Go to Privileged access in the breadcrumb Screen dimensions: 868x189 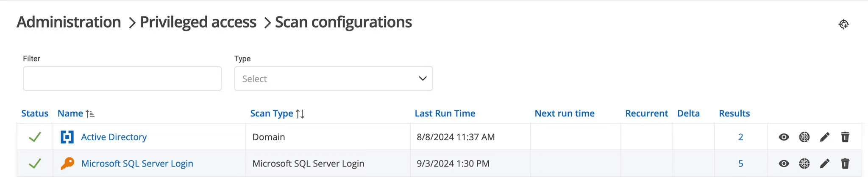[x=198, y=22]
